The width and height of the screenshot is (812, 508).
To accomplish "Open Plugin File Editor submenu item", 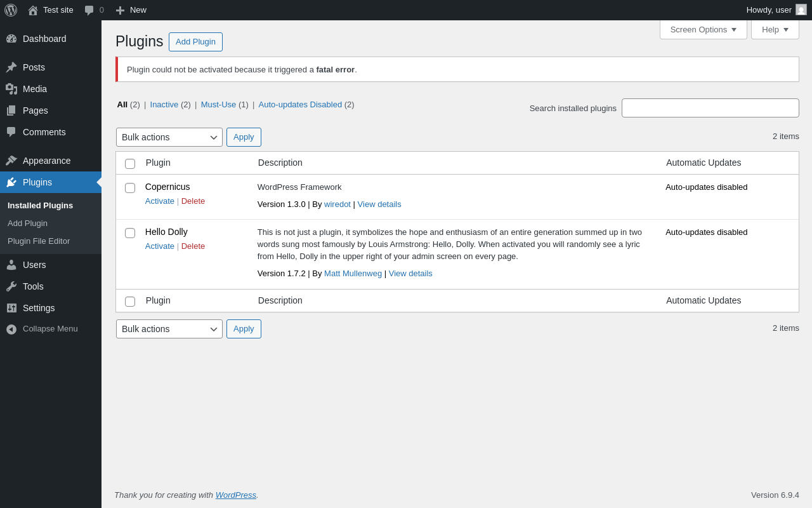I will coord(39,241).
